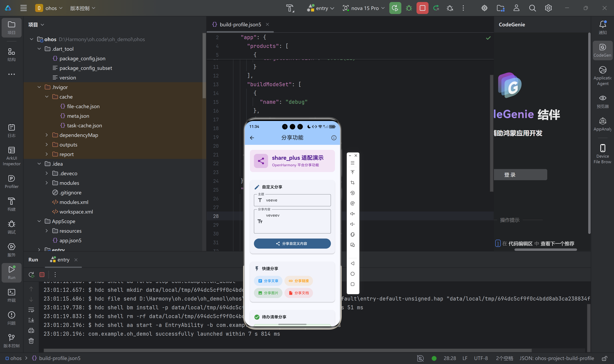Toggle the read-only lock icon in the status bar
This screenshot has height=364, width=614.
tap(604, 358)
